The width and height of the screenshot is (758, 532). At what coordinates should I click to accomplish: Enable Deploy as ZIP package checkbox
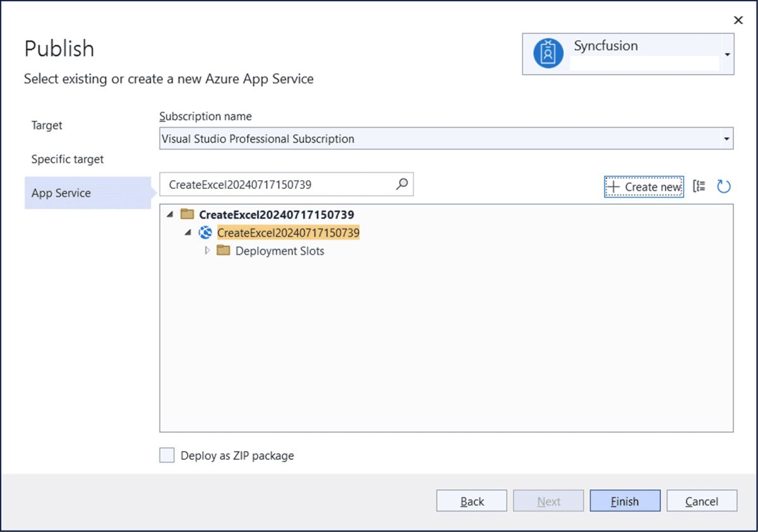(167, 456)
